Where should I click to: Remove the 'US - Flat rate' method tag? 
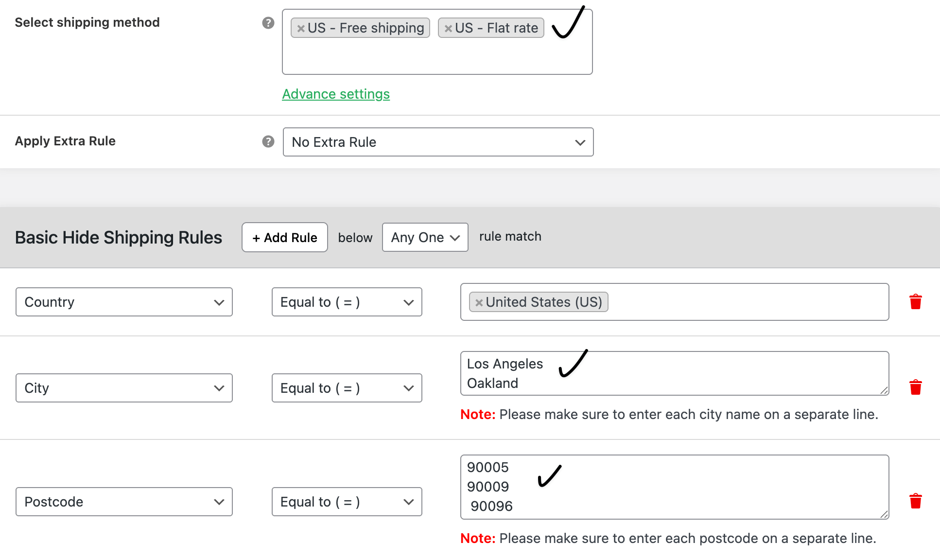(x=449, y=28)
